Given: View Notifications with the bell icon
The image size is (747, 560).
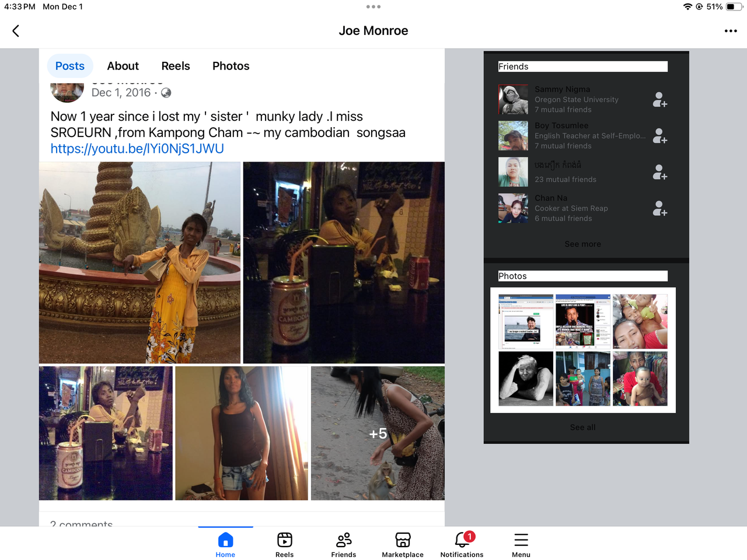Looking at the screenshot, I should 462,545.
